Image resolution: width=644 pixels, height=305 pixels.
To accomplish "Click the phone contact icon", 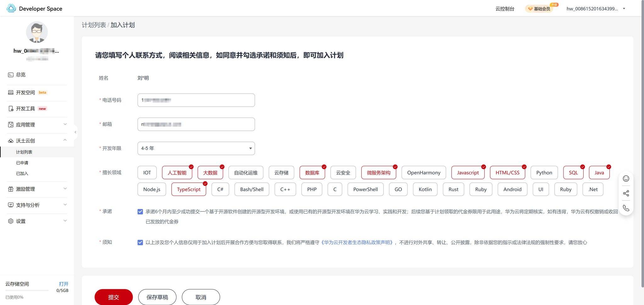I will [x=626, y=208].
